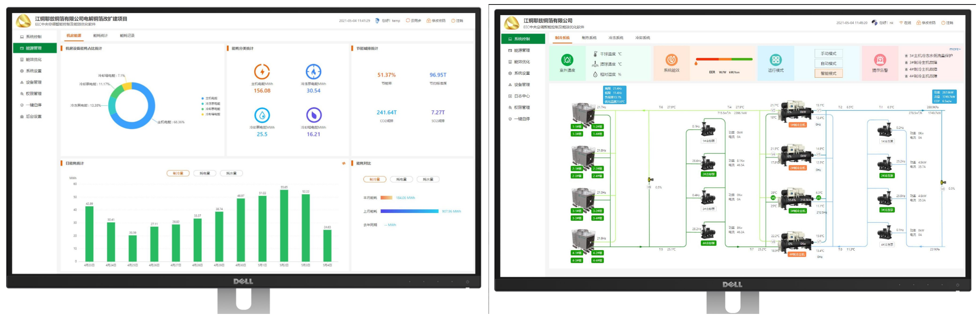Select 耗电量 in the 能耗对比 panel
Screen dimensions: 980x318
[x=401, y=179]
